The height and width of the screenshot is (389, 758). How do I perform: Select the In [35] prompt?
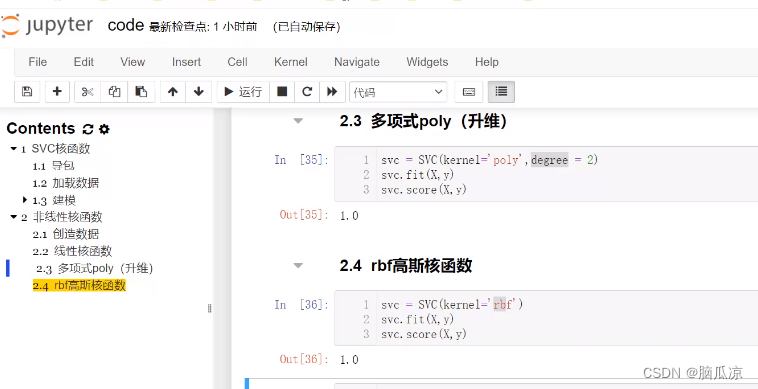302,160
